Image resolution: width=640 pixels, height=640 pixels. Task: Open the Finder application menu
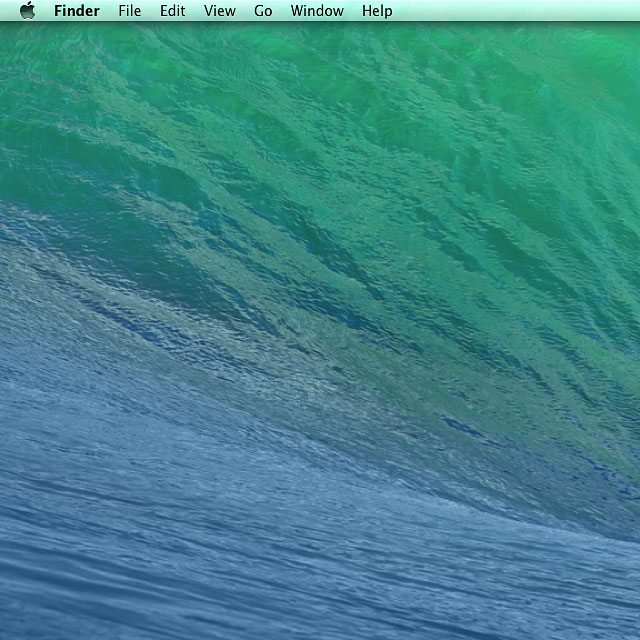coord(77,11)
